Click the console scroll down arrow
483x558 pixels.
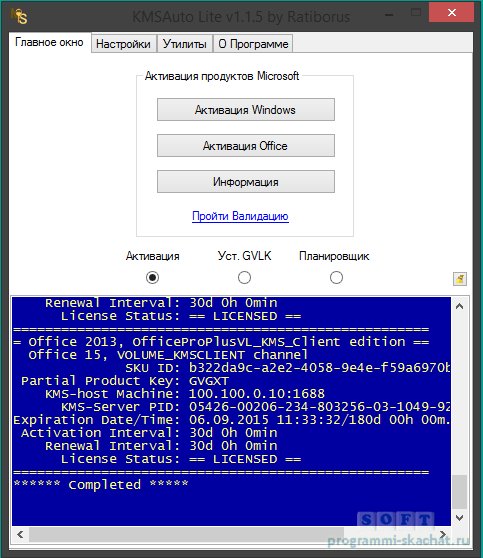(460, 517)
